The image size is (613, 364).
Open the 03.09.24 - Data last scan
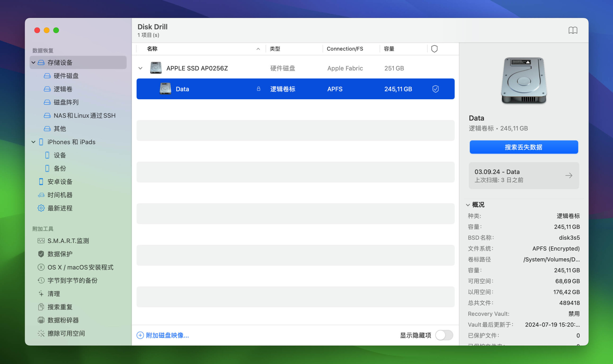tap(524, 176)
